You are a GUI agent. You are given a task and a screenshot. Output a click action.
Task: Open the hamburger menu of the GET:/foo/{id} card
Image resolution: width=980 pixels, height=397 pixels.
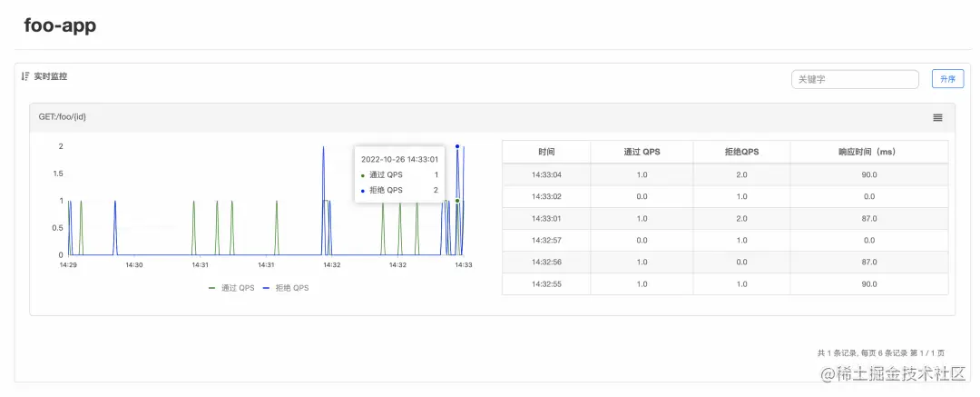coord(937,118)
